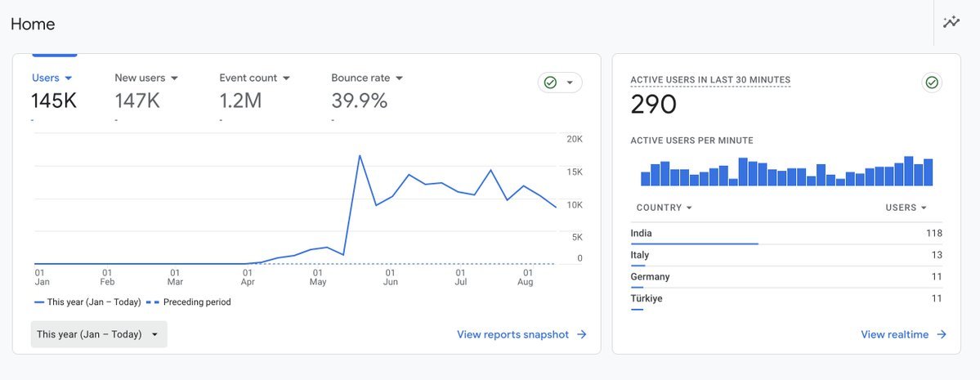Click the peak point on the users chart
This screenshot has width=980, height=380.
point(360,155)
